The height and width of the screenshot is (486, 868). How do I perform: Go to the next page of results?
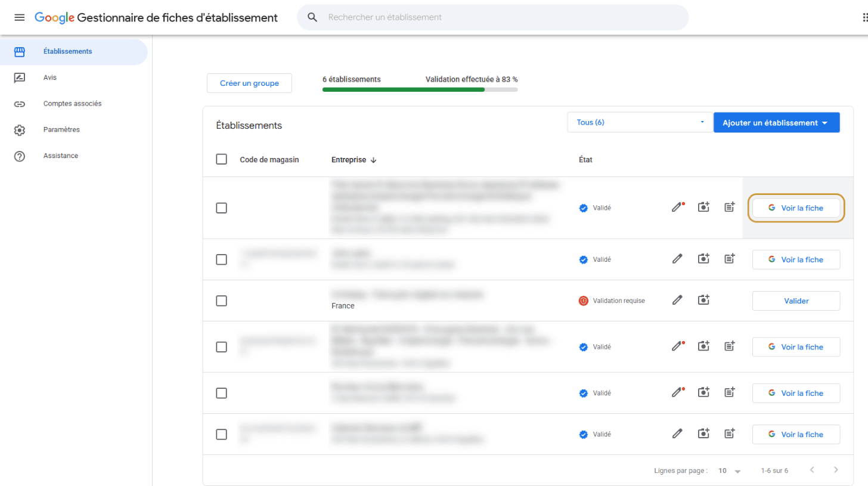click(x=836, y=470)
